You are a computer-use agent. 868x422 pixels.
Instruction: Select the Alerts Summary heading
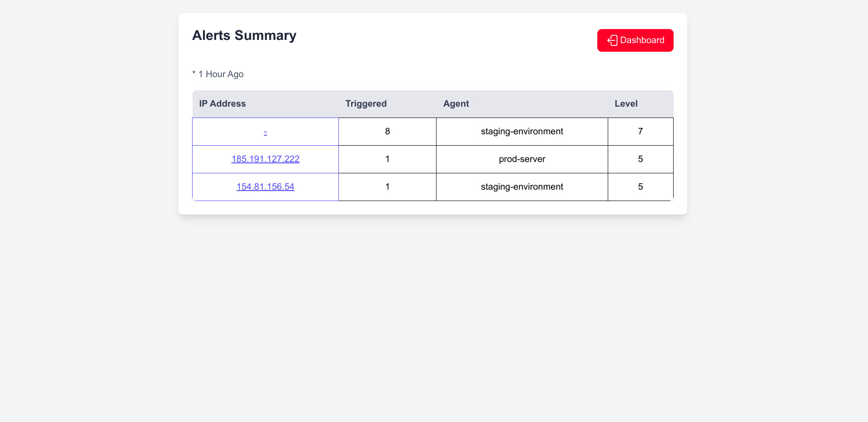tap(244, 35)
